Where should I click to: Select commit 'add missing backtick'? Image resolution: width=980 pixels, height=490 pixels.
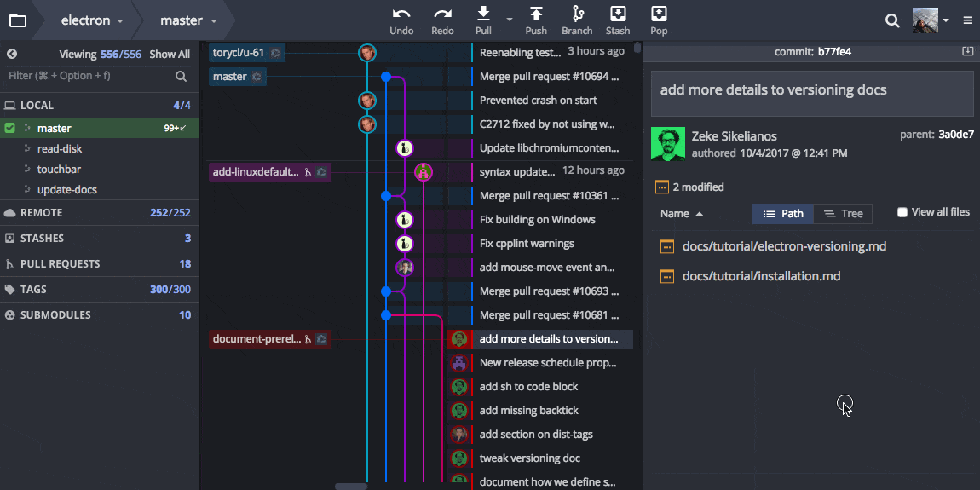[528, 411]
